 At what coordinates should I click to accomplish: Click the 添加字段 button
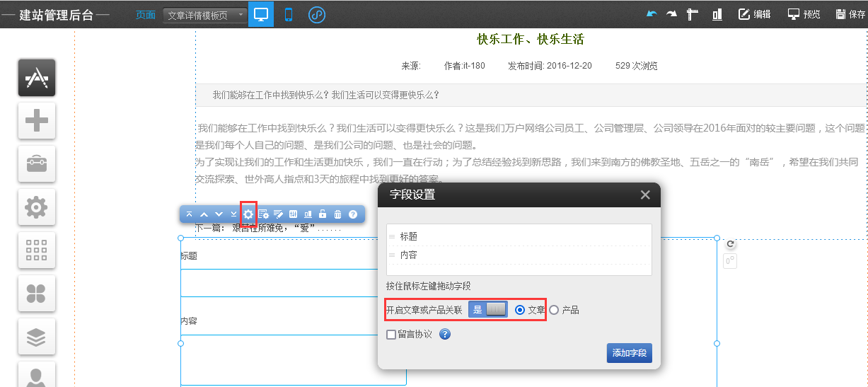pyautogui.click(x=629, y=353)
